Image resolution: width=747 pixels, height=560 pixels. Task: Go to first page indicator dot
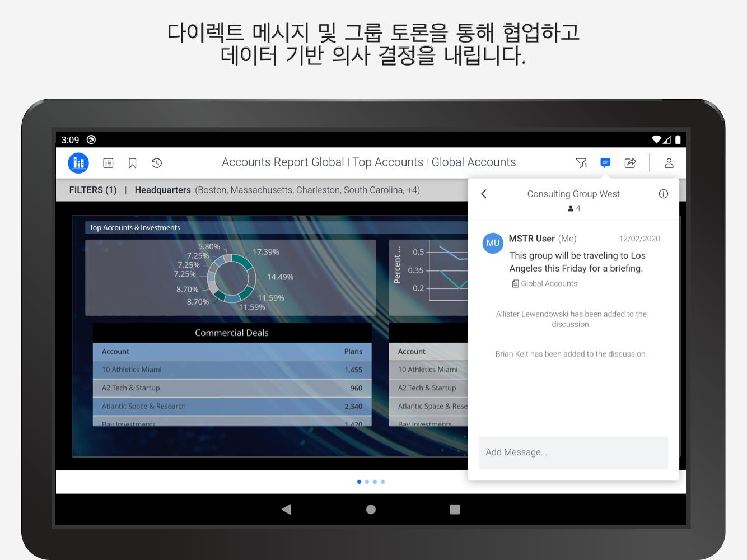[x=359, y=482]
